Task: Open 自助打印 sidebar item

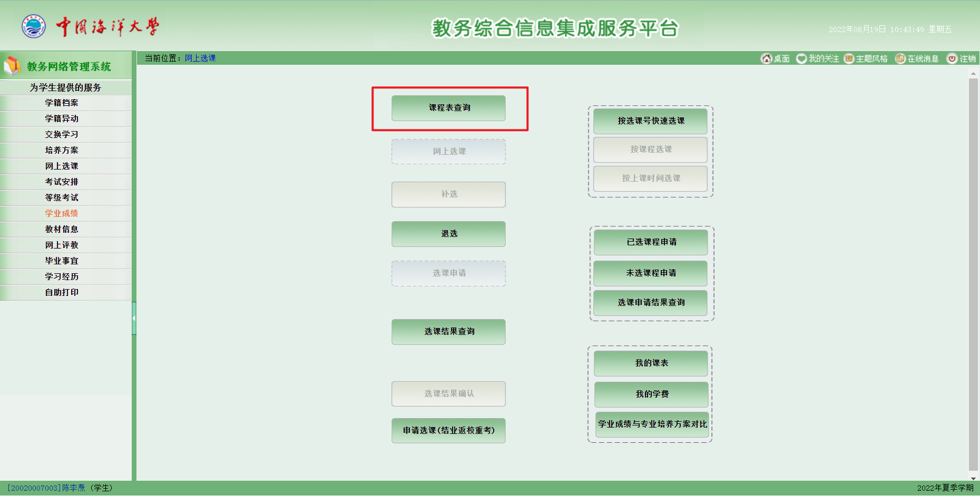Action: click(62, 292)
